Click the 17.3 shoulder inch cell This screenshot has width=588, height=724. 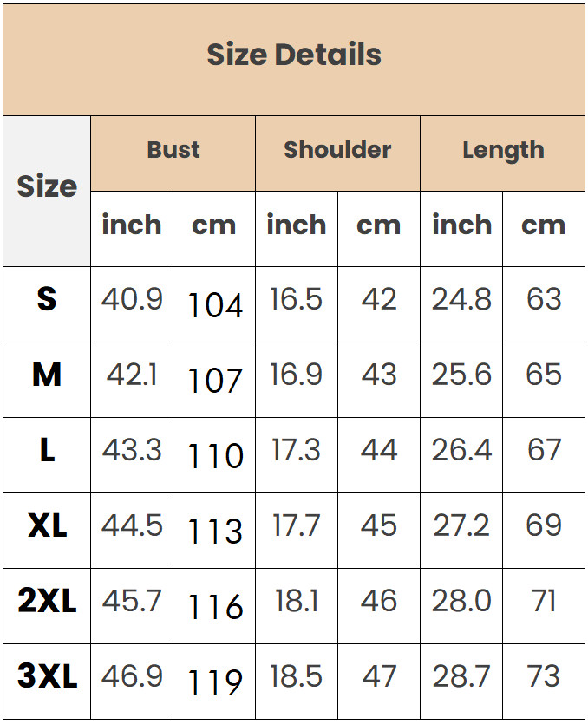(296, 451)
